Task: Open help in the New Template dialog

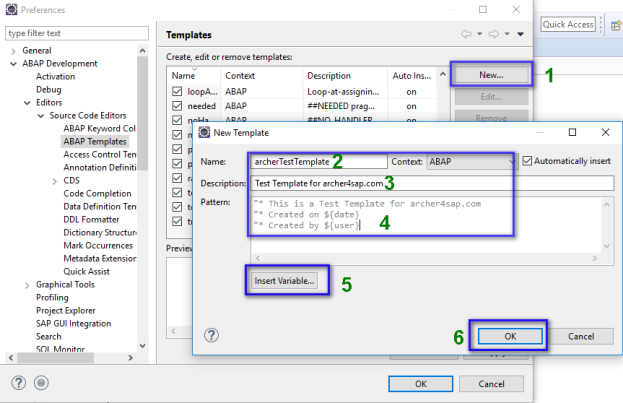Action: tap(211, 335)
